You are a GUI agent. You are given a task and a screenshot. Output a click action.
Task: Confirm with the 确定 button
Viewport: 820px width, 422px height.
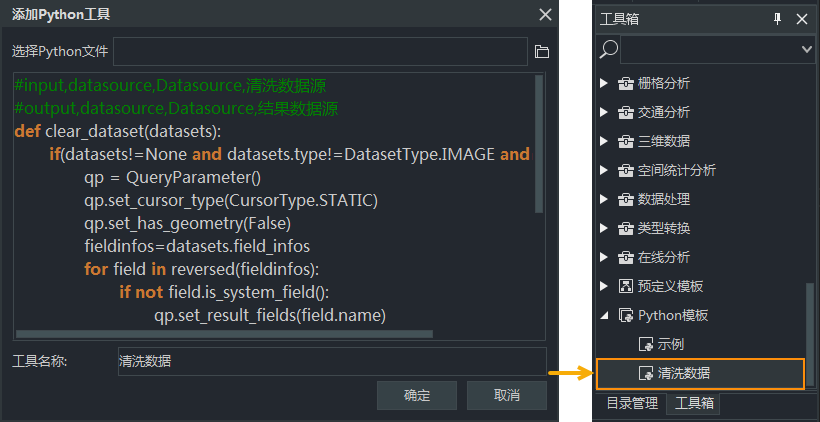tap(417, 395)
